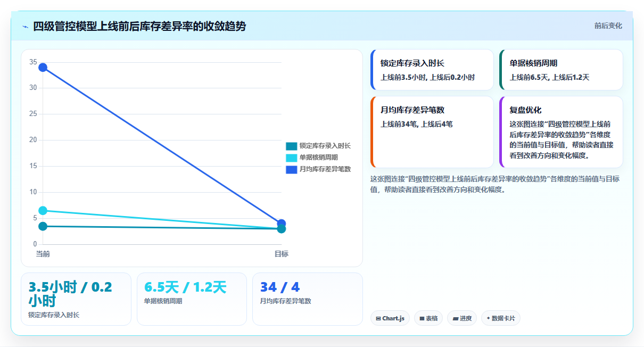The width and height of the screenshot is (644, 347).
Task: Click the icon in the 进度 tag
Action: 456,318
